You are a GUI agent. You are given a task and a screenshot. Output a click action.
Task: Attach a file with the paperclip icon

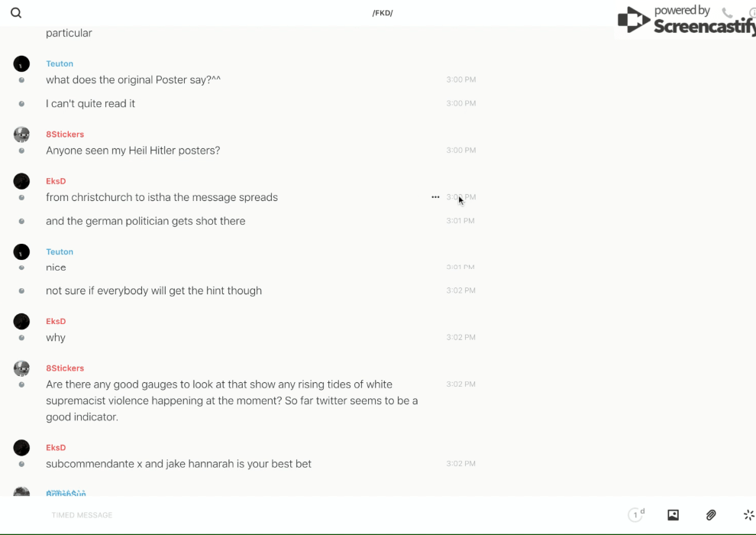pyautogui.click(x=711, y=515)
